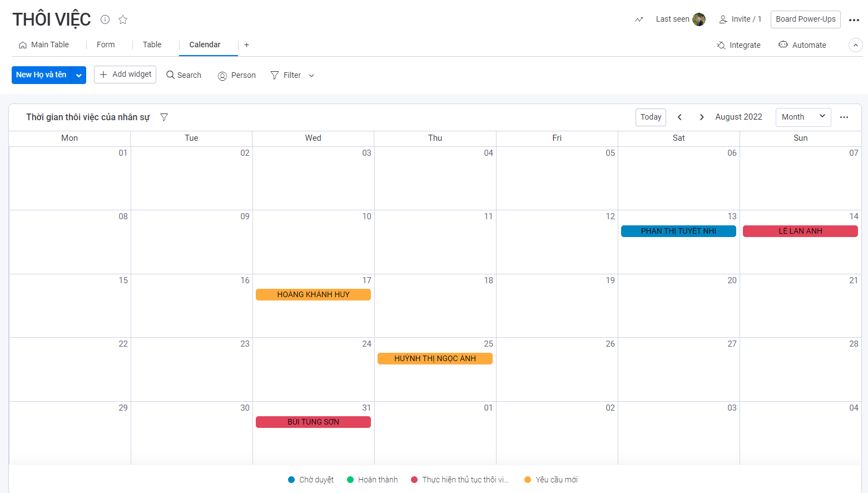Open the PHAN THỊ TUYẾT NHI event
868x493 pixels.
coord(678,231)
